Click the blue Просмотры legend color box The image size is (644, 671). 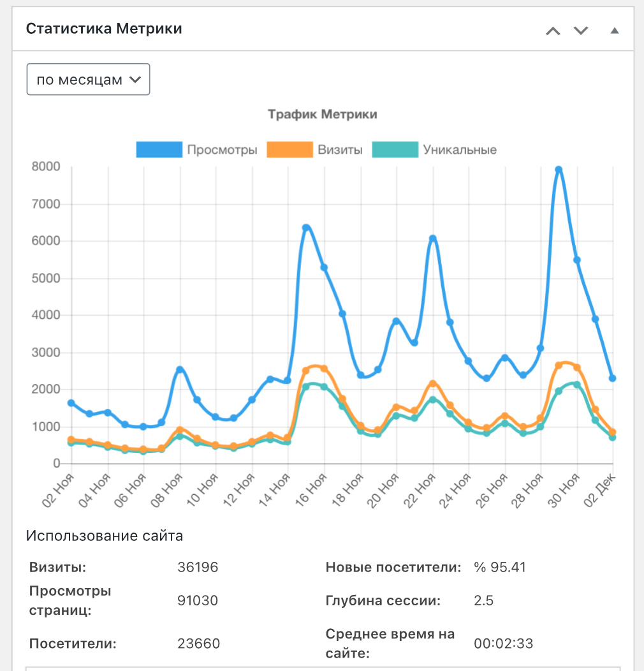coord(159,150)
